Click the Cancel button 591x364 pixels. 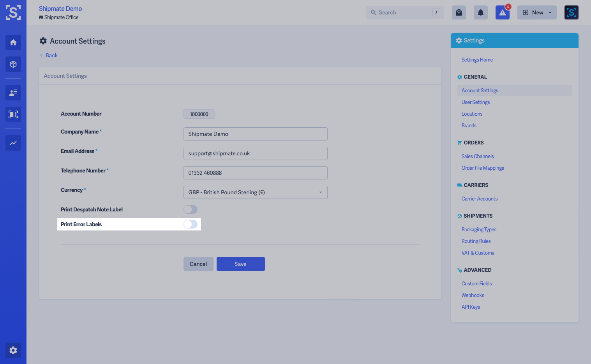[198, 264]
